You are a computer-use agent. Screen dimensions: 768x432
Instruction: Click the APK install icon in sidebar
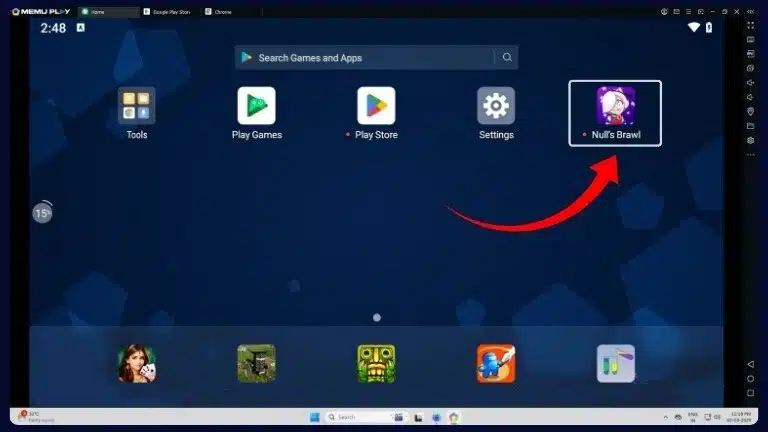[750, 54]
